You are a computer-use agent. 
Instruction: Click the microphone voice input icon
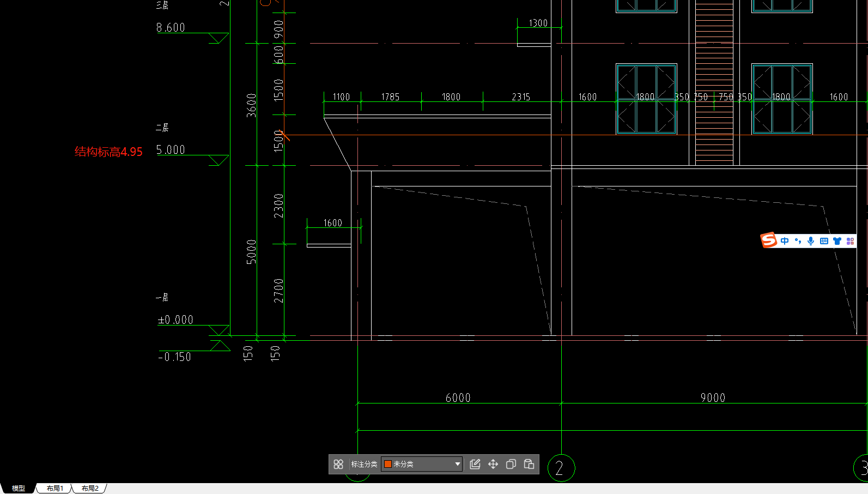[x=811, y=241]
